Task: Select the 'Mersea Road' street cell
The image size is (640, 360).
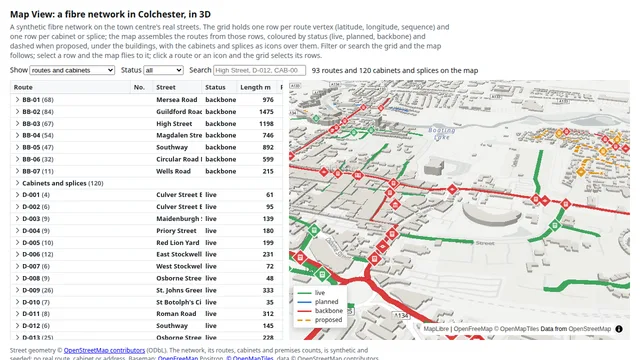Action: point(177,100)
